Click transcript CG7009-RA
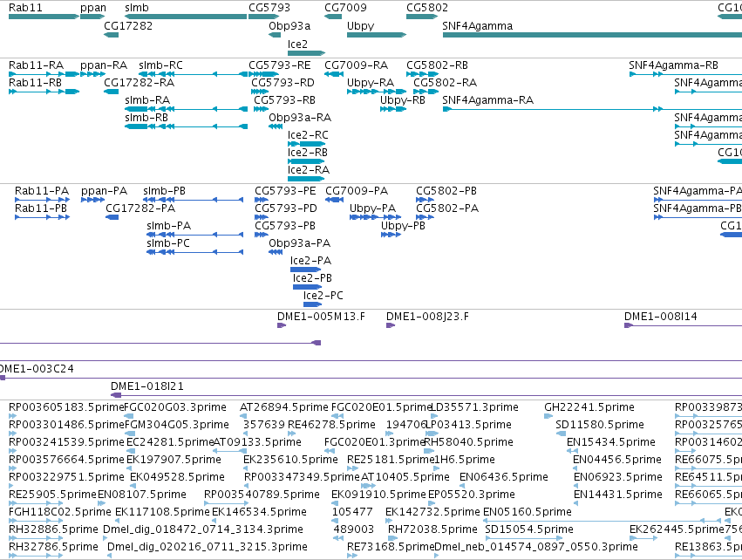The image size is (742, 560). click(356, 65)
